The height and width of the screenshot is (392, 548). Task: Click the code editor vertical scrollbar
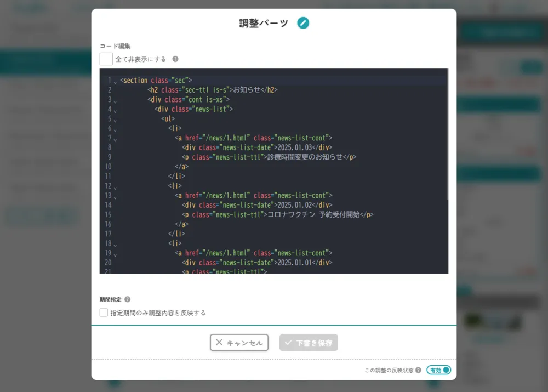[447, 134]
